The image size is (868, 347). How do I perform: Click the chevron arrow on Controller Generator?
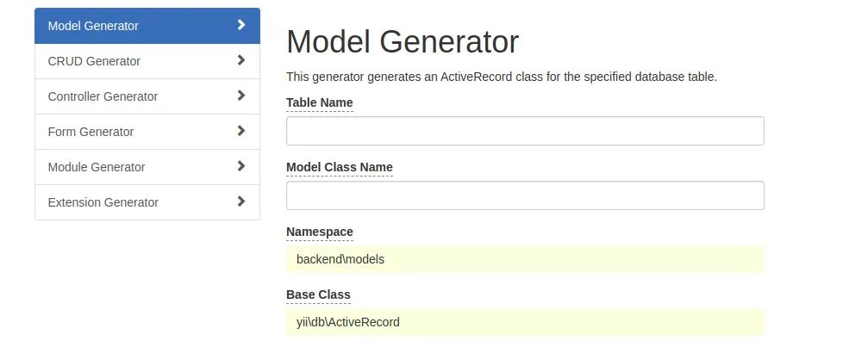241,96
